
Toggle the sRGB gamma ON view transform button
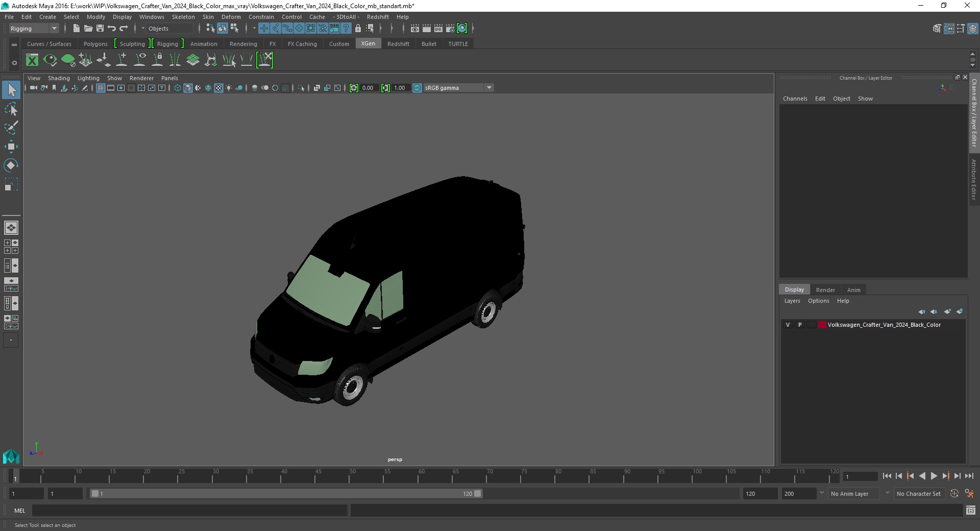point(417,88)
